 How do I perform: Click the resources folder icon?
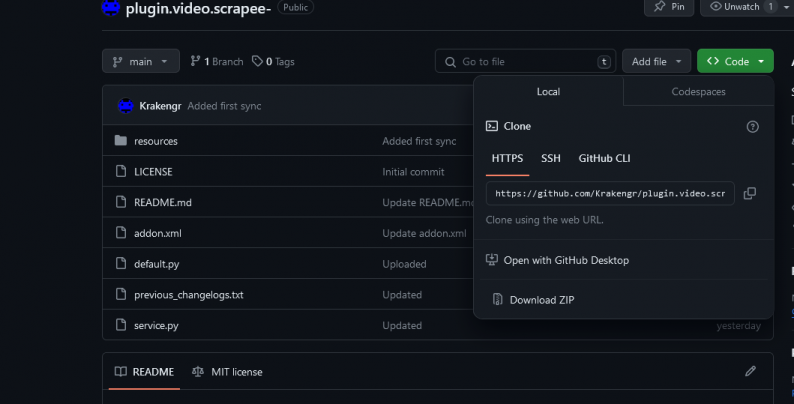(x=121, y=140)
